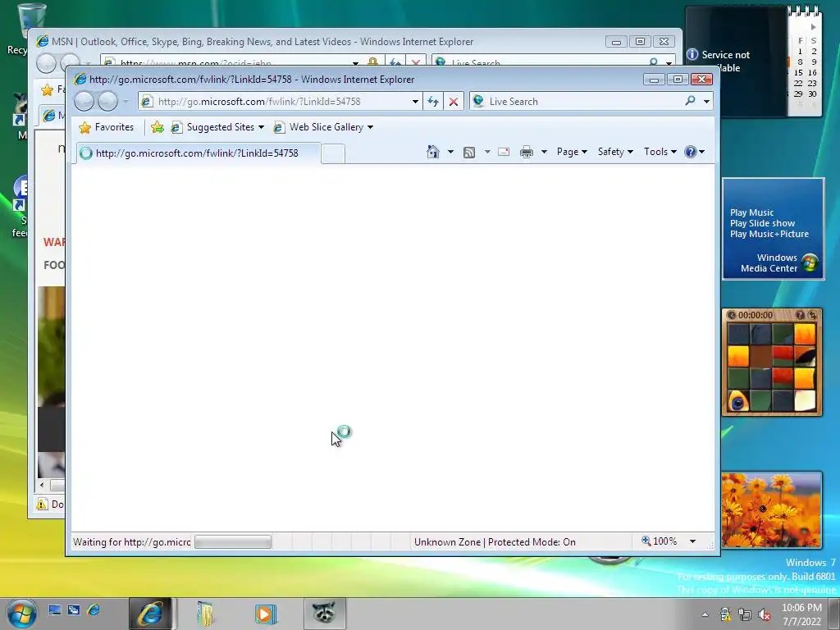This screenshot has width=840, height=630.
Task: Click Switch between windows quick launch icon
Action: click(x=73, y=609)
